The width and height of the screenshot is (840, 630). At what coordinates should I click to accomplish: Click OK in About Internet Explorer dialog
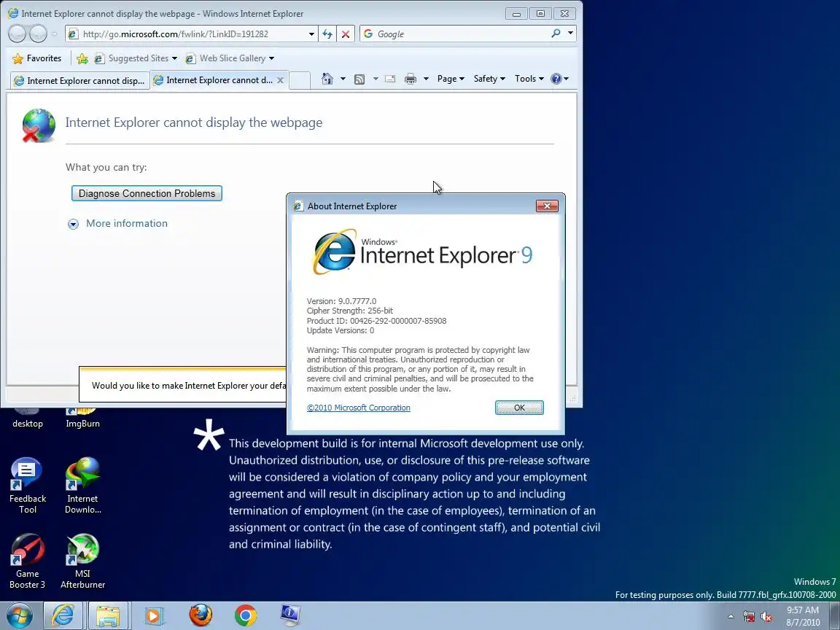[519, 408]
